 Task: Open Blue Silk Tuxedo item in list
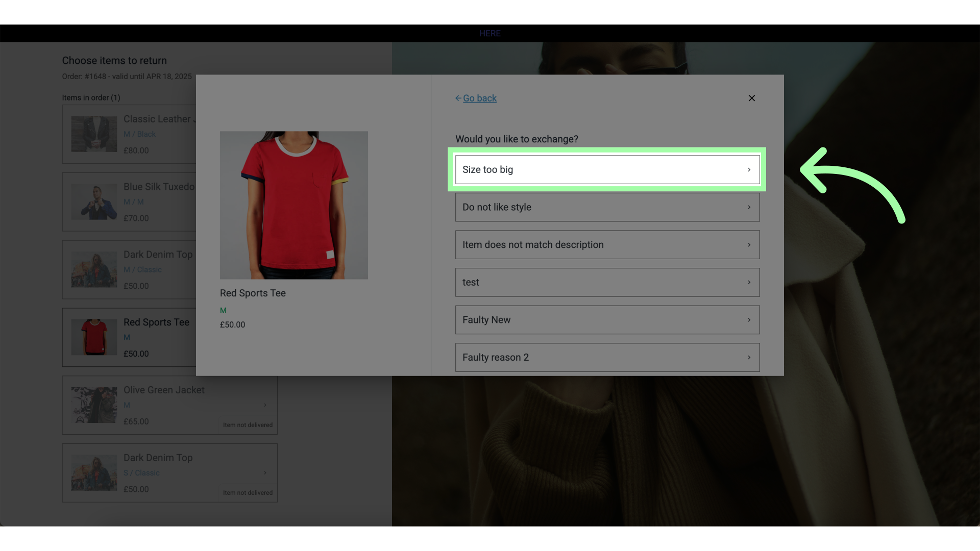click(x=129, y=202)
